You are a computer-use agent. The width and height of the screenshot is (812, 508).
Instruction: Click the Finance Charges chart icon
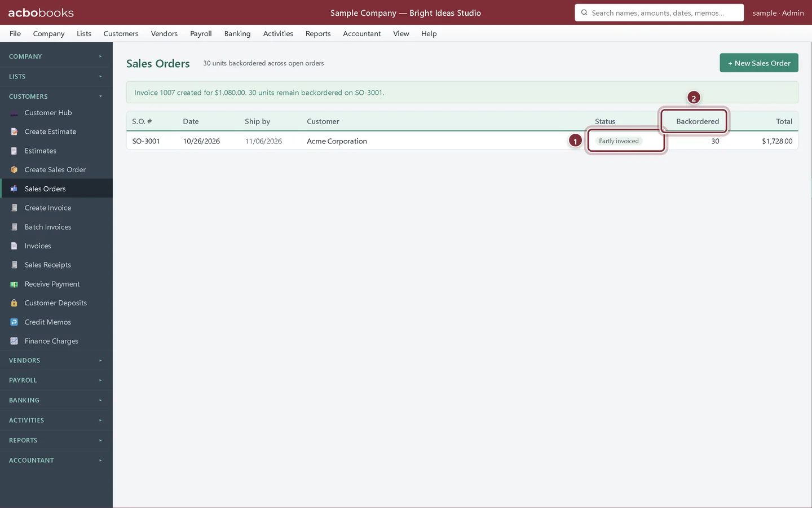[14, 341]
